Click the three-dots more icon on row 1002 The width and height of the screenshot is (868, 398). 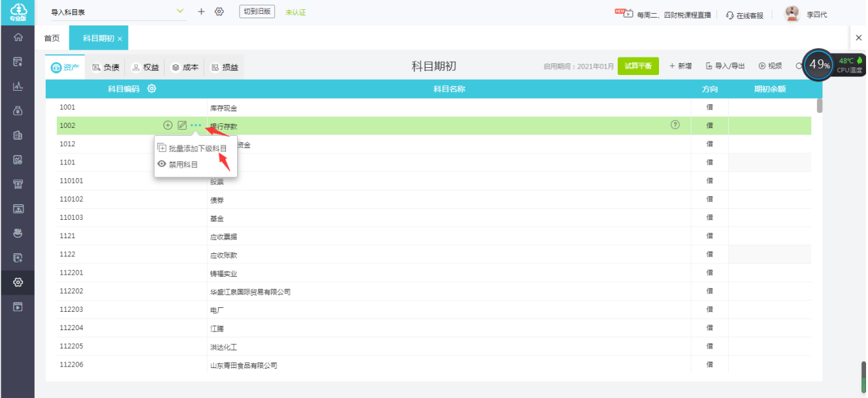pos(196,125)
